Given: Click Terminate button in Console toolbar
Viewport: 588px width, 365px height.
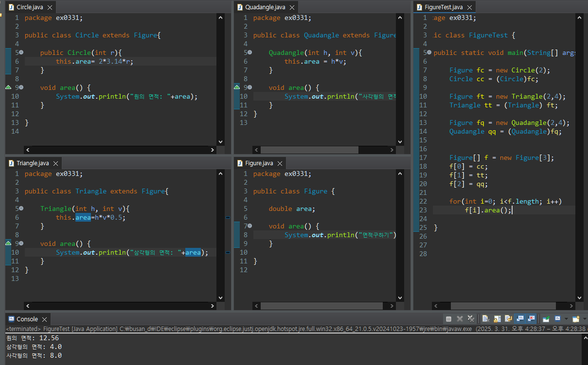Looking at the screenshot, I should tap(448, 319).
